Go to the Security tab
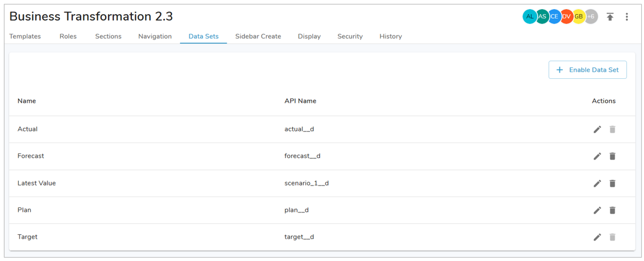Viewport: 644px width, 261px height. [350, 37]
